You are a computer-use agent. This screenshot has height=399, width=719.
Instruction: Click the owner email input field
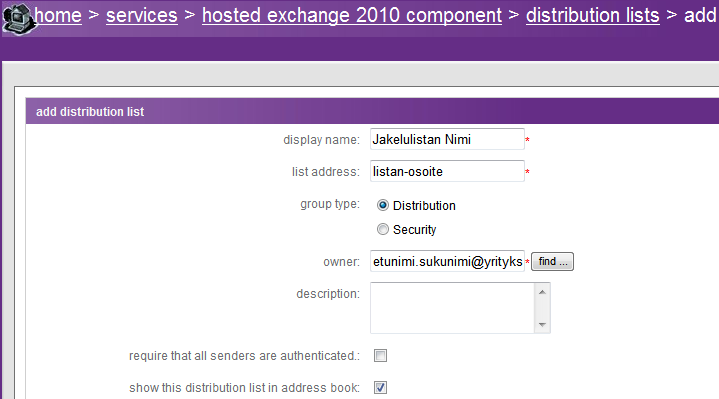point(447,261)
